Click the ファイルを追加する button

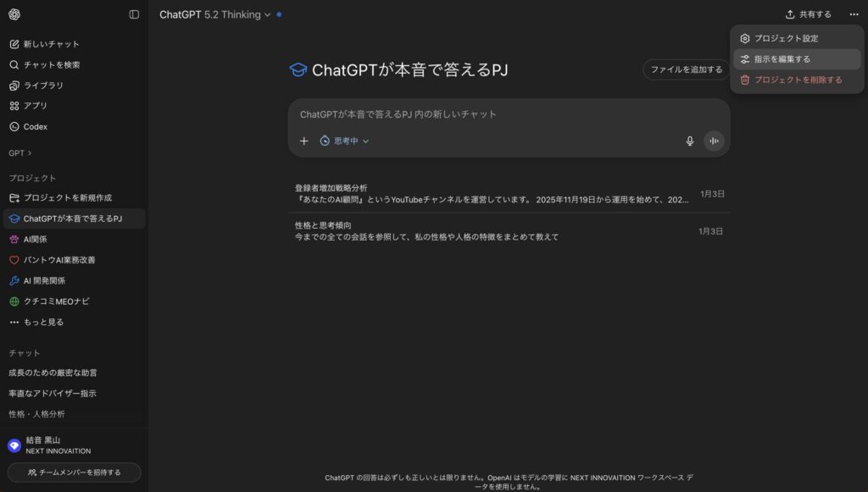pyautogui.click(x=686, y=69)
